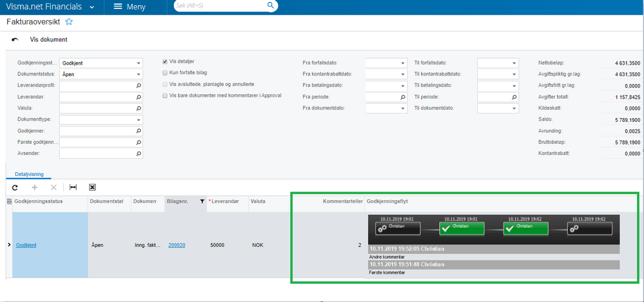Click the delete row X icon
Image resolution: width=644 pixels, height=302 pixels.
coord(54,187)
